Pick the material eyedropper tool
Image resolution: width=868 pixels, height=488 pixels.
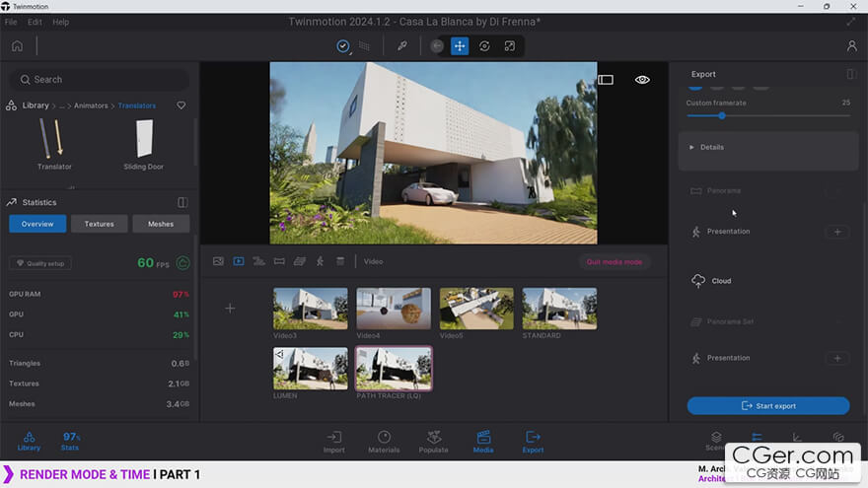[401, 46]
